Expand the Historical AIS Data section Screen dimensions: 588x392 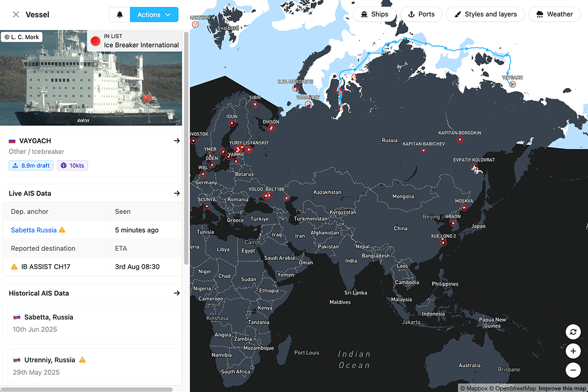click(x=176, y=293)
